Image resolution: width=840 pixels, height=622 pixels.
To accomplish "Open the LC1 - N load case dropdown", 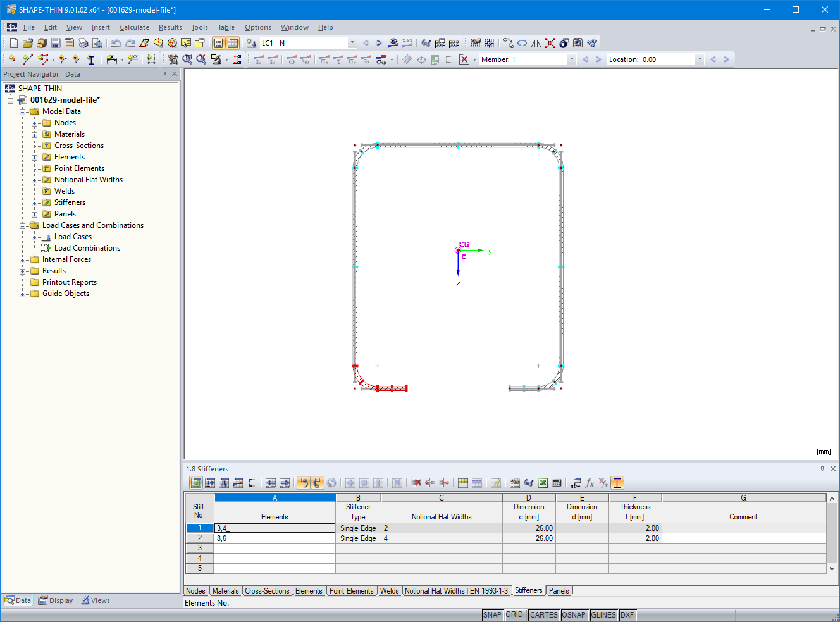I will click(x=352, y=42).
